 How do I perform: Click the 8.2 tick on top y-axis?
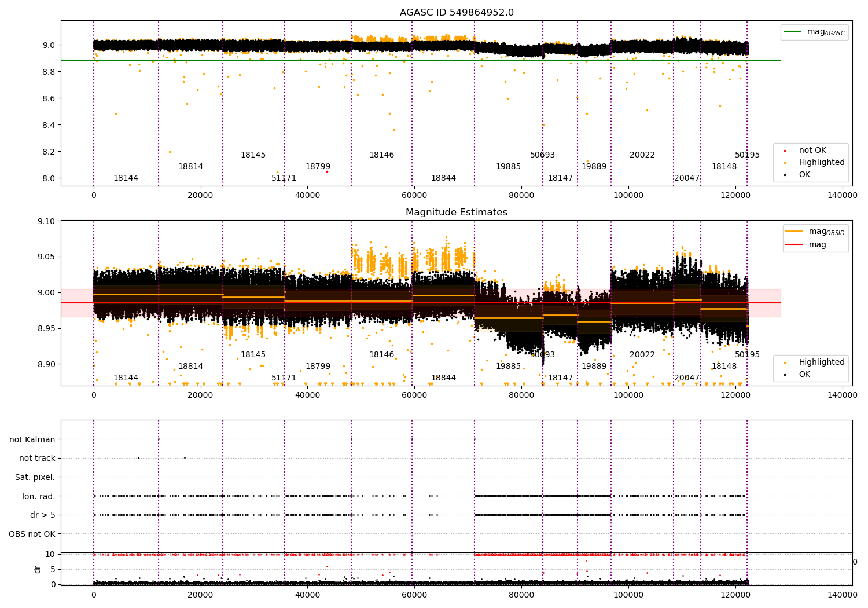coord(49,152)
